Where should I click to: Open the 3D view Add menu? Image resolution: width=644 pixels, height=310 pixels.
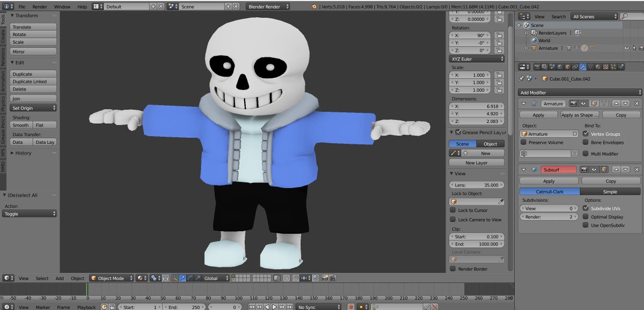[60, 278]
